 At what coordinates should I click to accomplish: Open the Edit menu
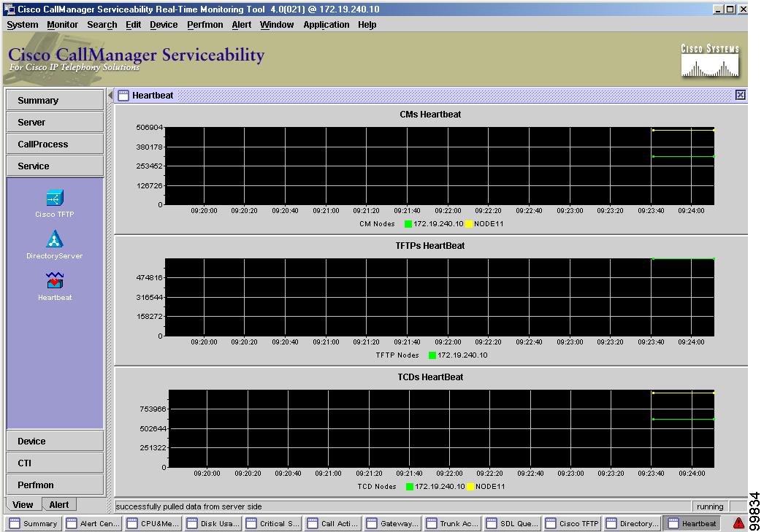tap(133, 25)
